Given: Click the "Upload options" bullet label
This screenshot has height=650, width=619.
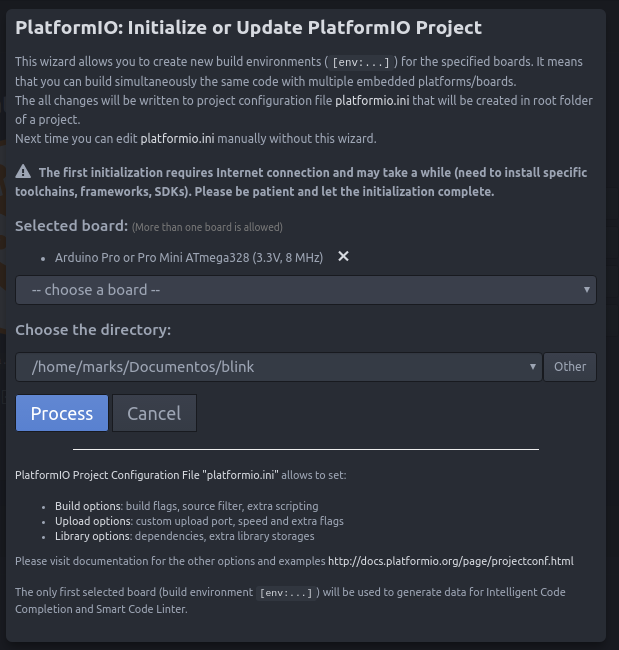Looking at the screenshot, I should click(94, 521).
